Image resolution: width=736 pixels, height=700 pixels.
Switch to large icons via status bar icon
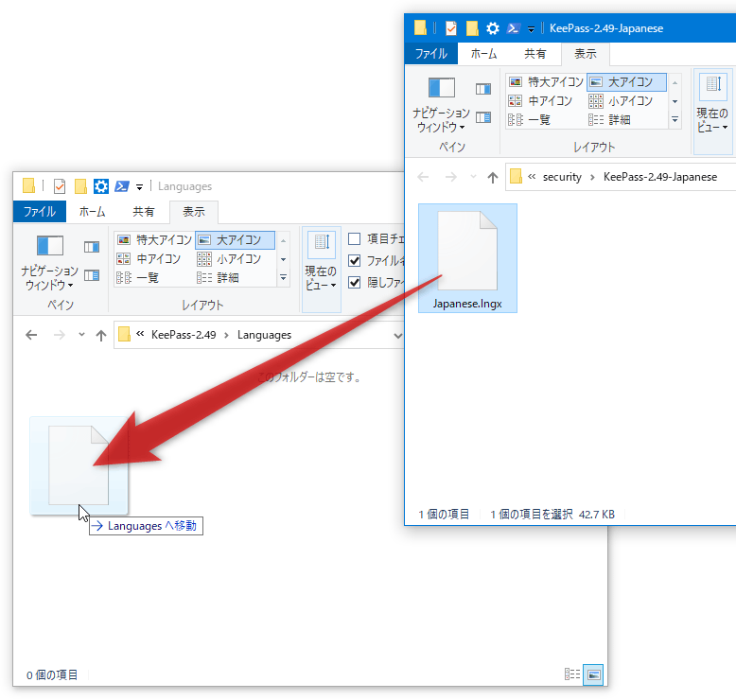[x=593, y=674]
